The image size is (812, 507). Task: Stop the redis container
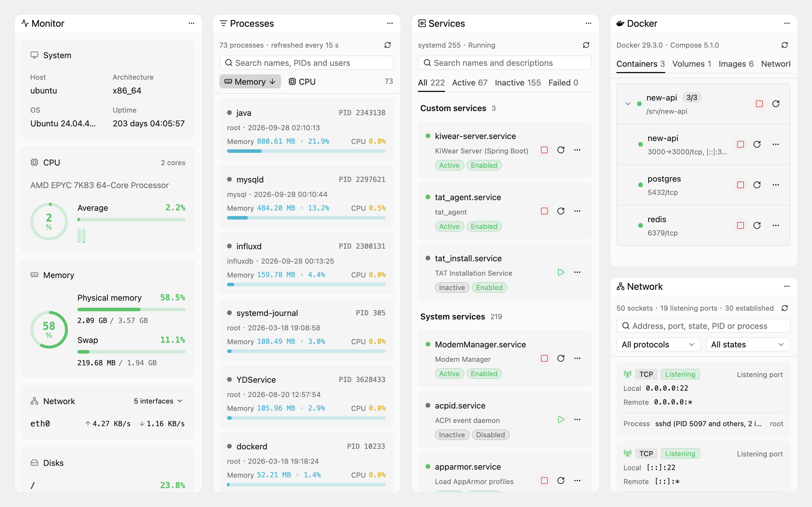click(741, 226)
